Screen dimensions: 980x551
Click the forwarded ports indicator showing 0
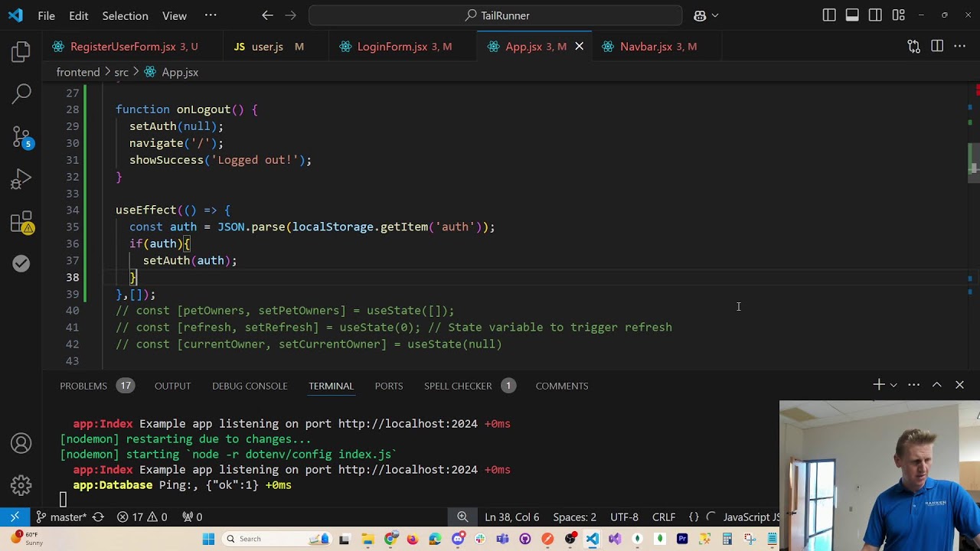point(192,517)
